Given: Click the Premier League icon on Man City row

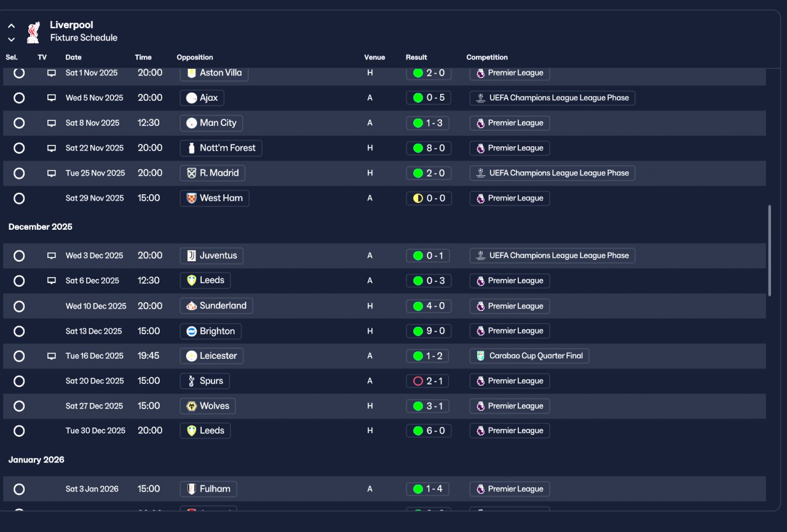Looking at the screenshot, I should click(481, 123).
